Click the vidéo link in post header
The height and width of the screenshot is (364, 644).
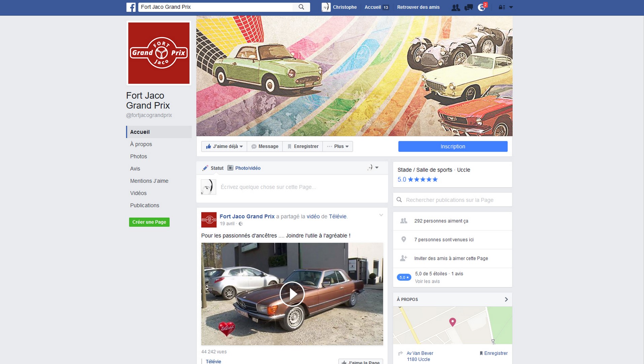point(313,216)
